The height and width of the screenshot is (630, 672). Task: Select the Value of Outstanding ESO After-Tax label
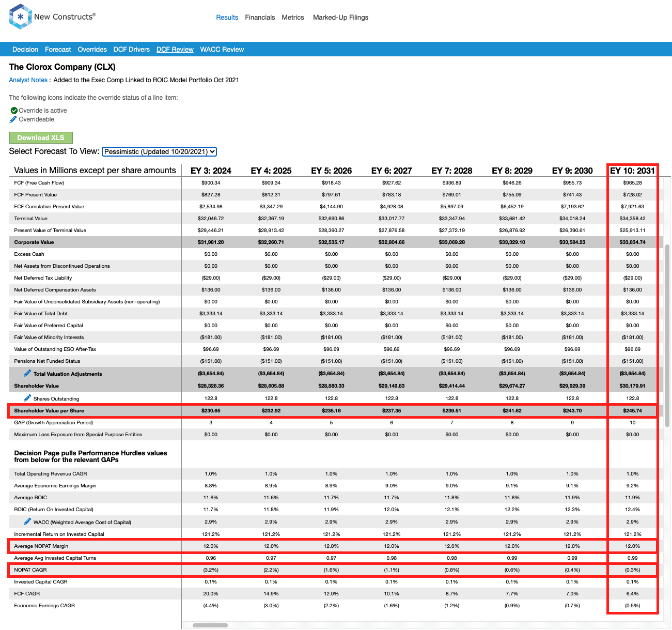click(x=55, y=349)
